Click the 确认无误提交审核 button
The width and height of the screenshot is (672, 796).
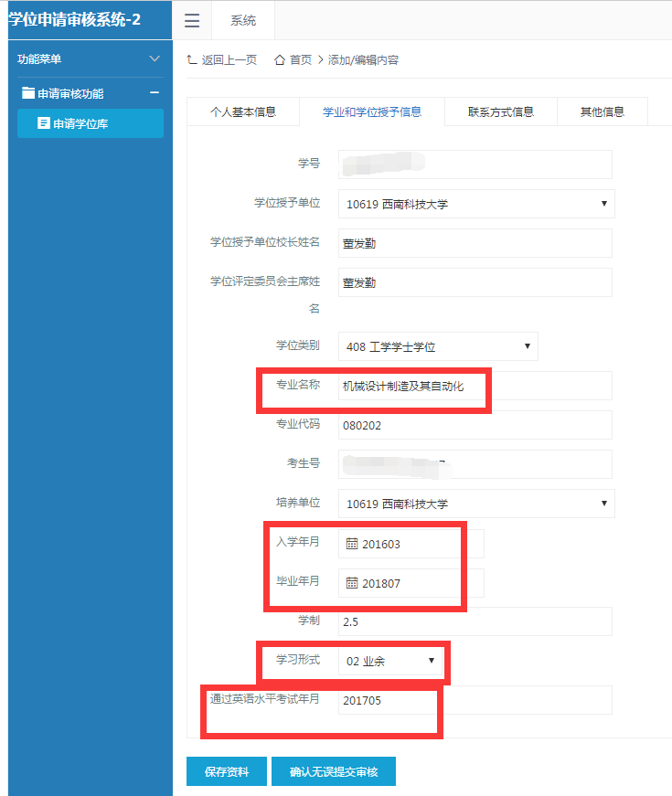[333, 771]
